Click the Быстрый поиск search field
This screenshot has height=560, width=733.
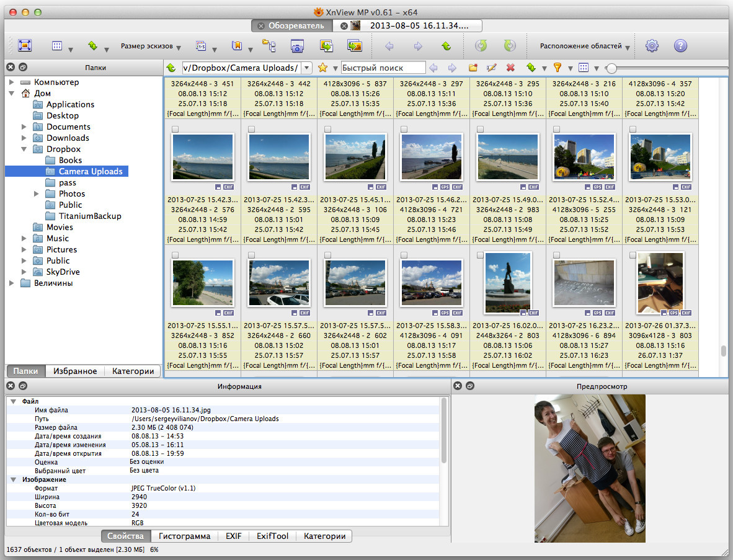383,68
